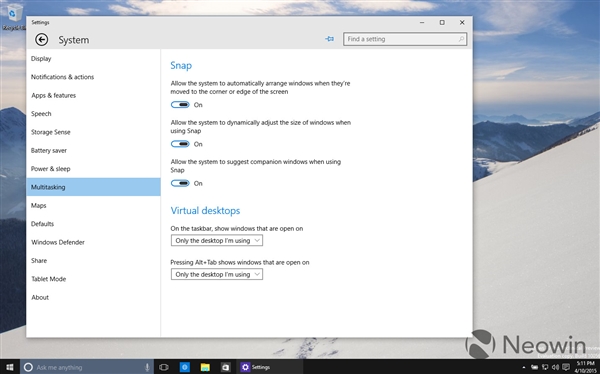Select the Multitasking category
Screen dimensions: 600x374
(93, 187)
